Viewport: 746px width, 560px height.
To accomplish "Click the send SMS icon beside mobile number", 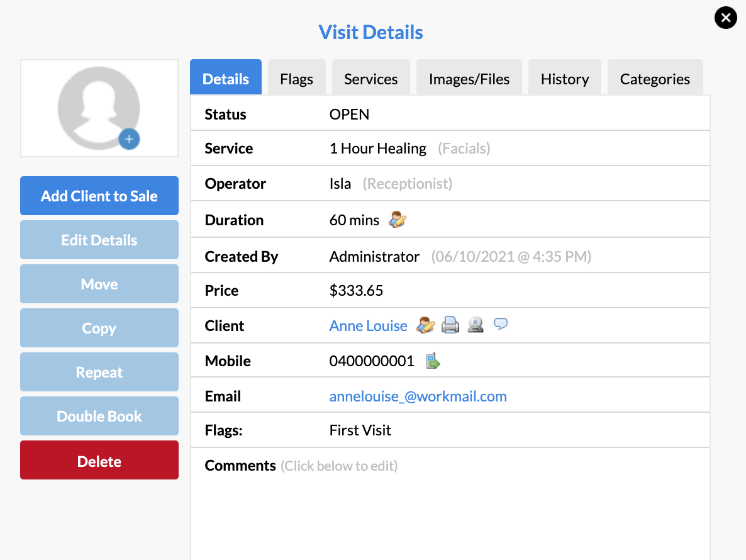I will 433,361.
